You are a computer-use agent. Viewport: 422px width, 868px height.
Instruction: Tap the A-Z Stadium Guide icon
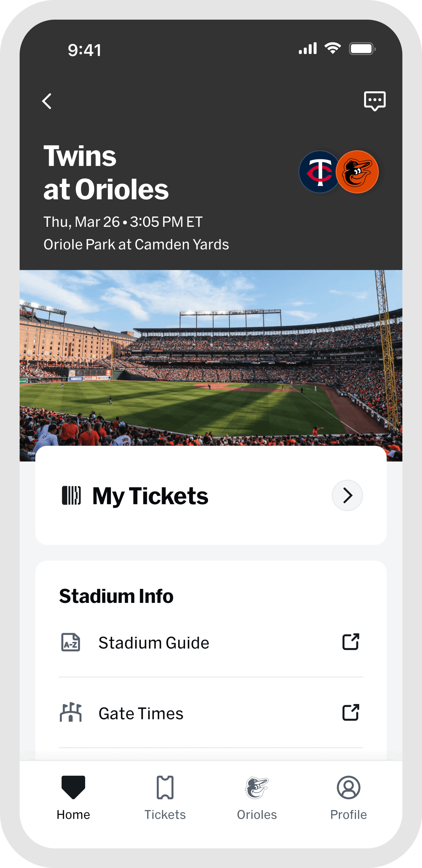(x=71, y=642)
